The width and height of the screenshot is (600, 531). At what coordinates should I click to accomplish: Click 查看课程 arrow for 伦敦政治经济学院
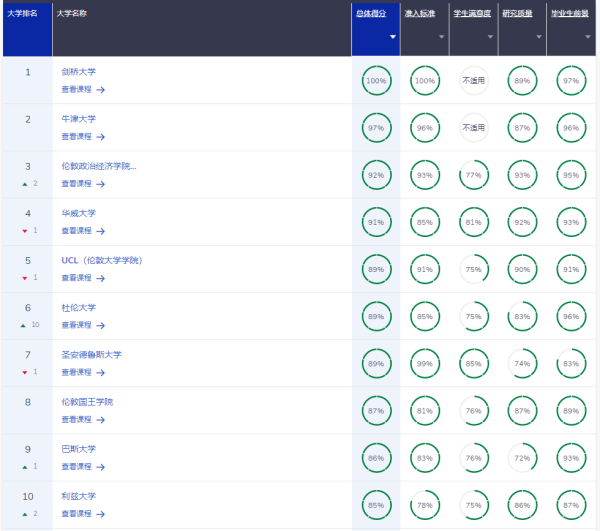tap(101, 184)
